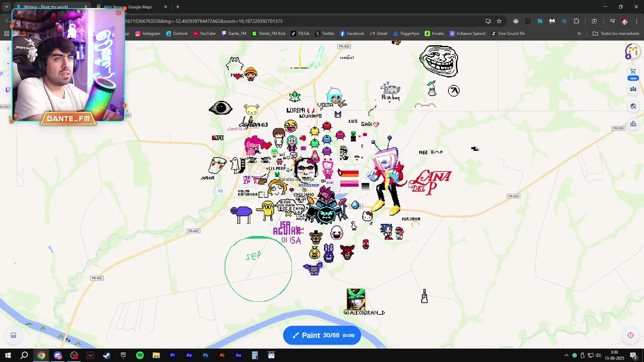Screen dimensions: 644x362
Task: Click the Paint 30/68 button
Action: (322, 335)
